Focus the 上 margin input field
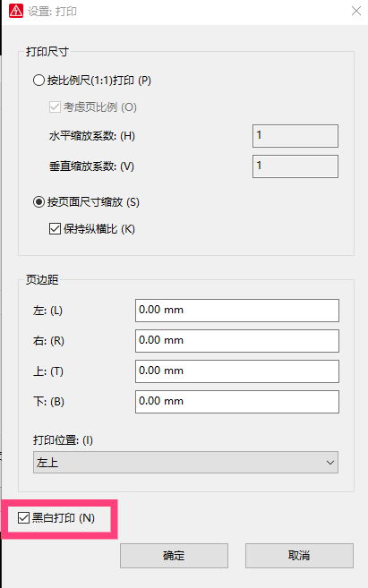Viewport: 368px width, 588px height. click(x=237, y=371)
